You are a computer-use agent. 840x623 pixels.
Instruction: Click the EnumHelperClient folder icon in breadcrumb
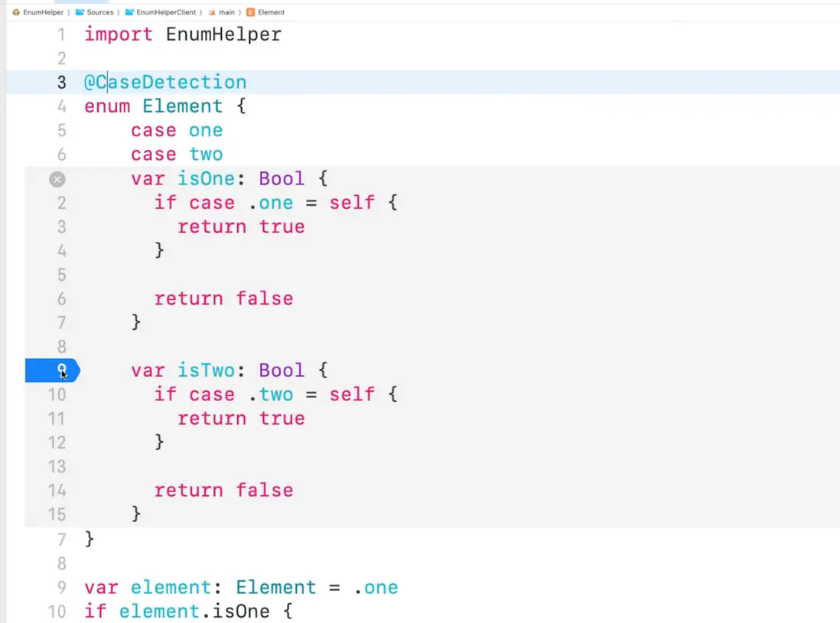tap(129, 12)
